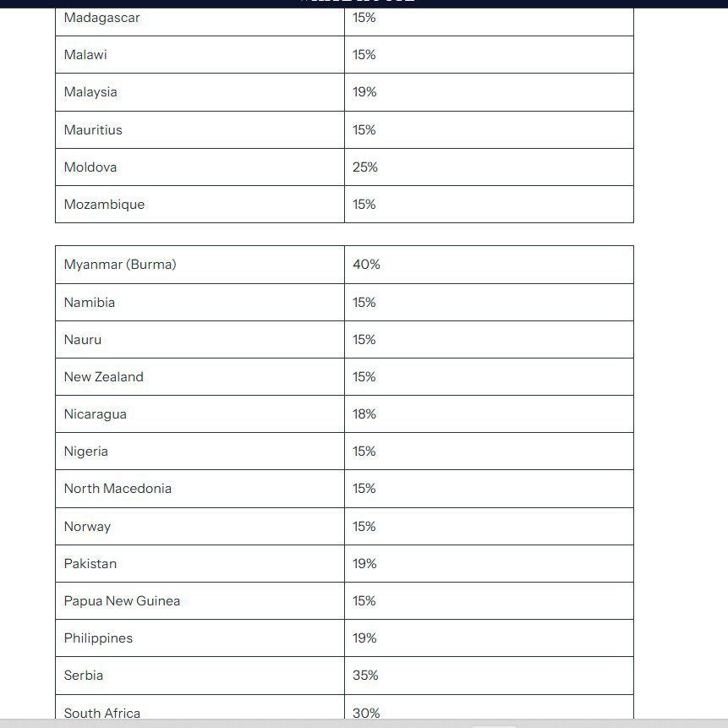Image resolution: width=728 pixels, height=728 pixels.
Task: Click Moldova's 25% tariff value
Action: 365,167
